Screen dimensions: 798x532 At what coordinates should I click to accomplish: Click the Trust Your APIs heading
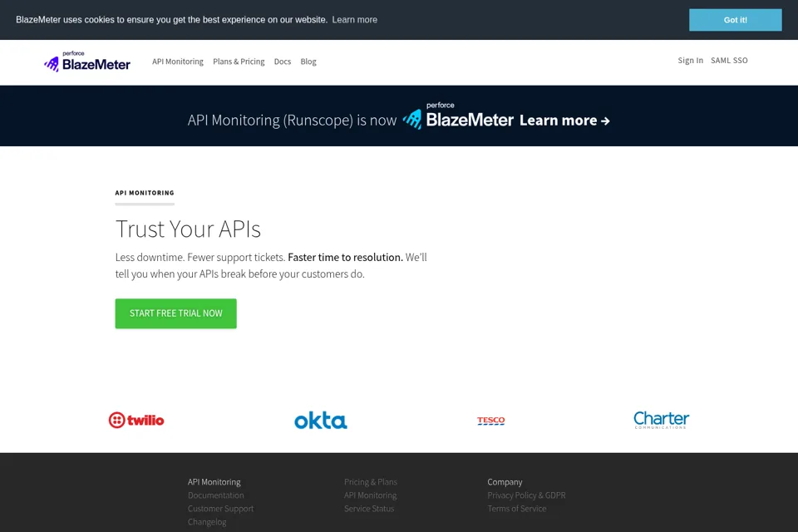tap(188, 229)
